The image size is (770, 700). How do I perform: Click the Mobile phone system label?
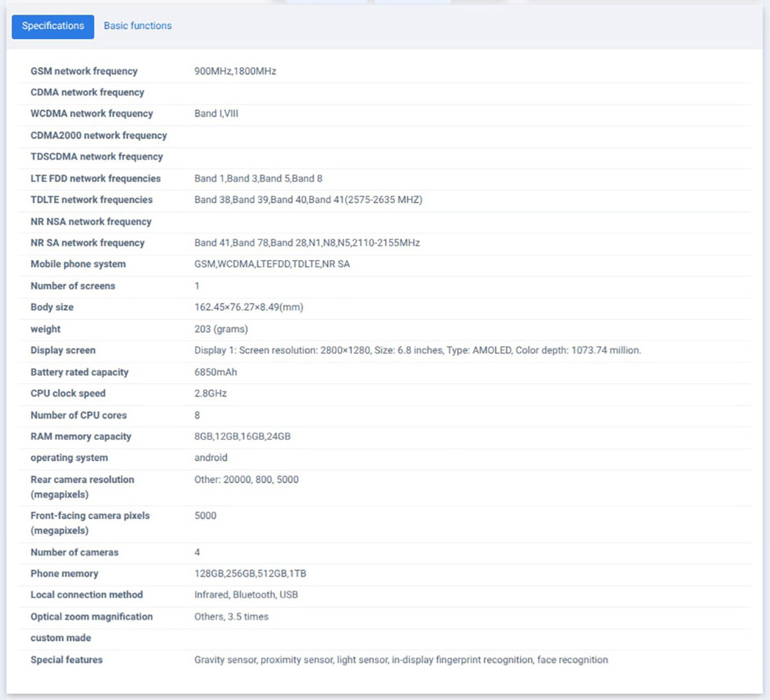tap(78, 264)
